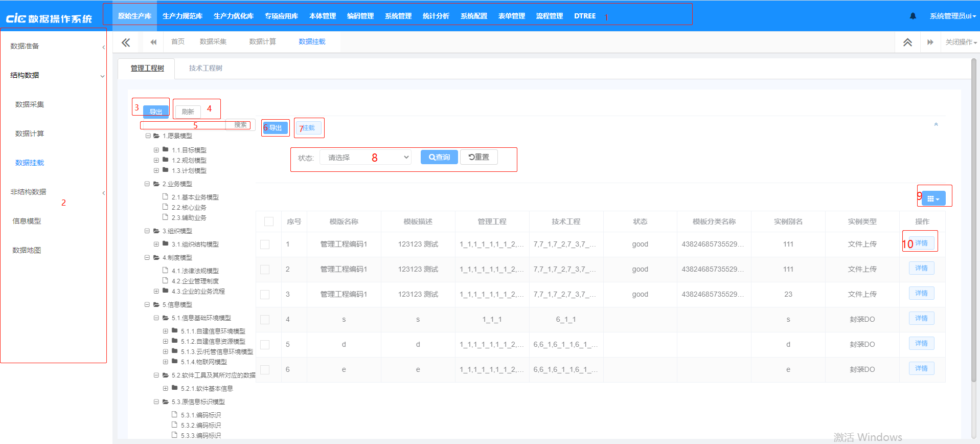The image size is (980, 444).
Task: Collapse sidebar with double-left chevron icon
Action: tap(126, 42)
